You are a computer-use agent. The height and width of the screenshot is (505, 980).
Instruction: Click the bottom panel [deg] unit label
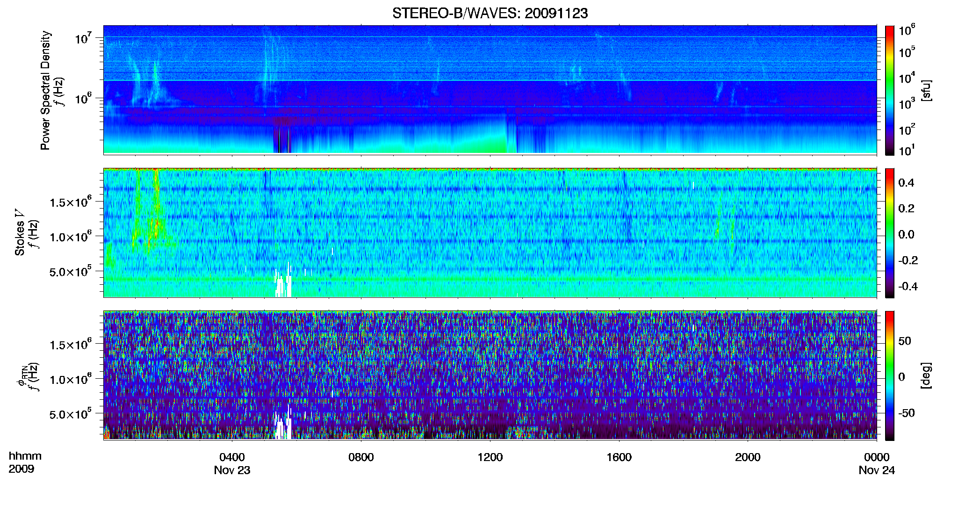pos(926,375)
